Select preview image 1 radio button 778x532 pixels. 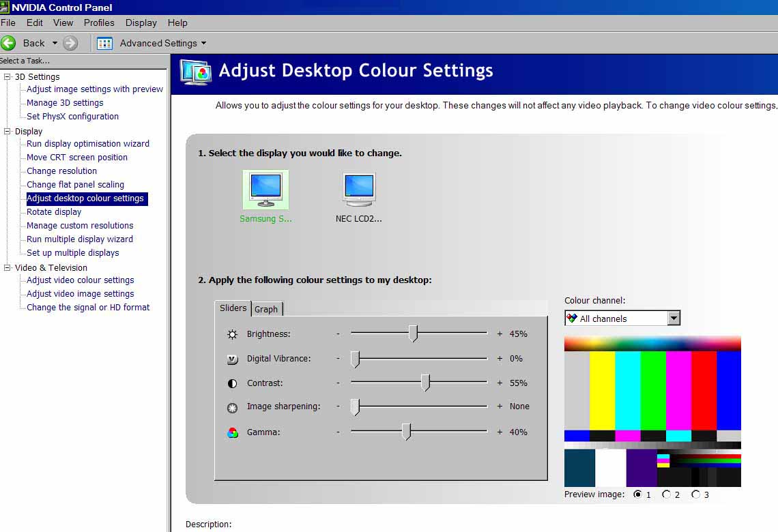pos(638,494)
